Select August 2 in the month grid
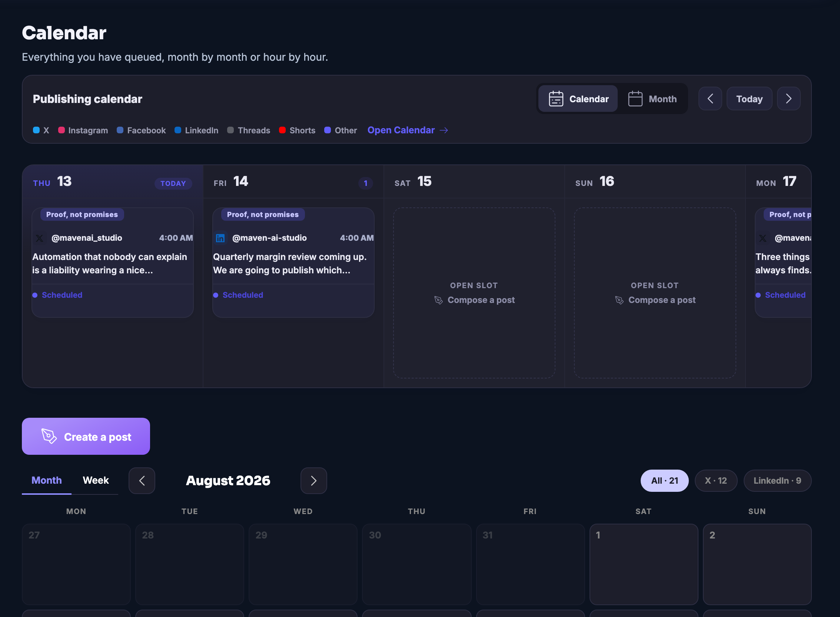 [x=757, y=564]
